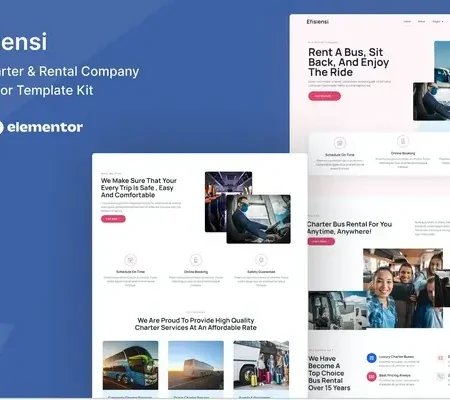The height and width of the screenshot is (400, 450).
Task: Click the pink button under 'Safe, Easy And Comfortable'
Action: point(113,219)
